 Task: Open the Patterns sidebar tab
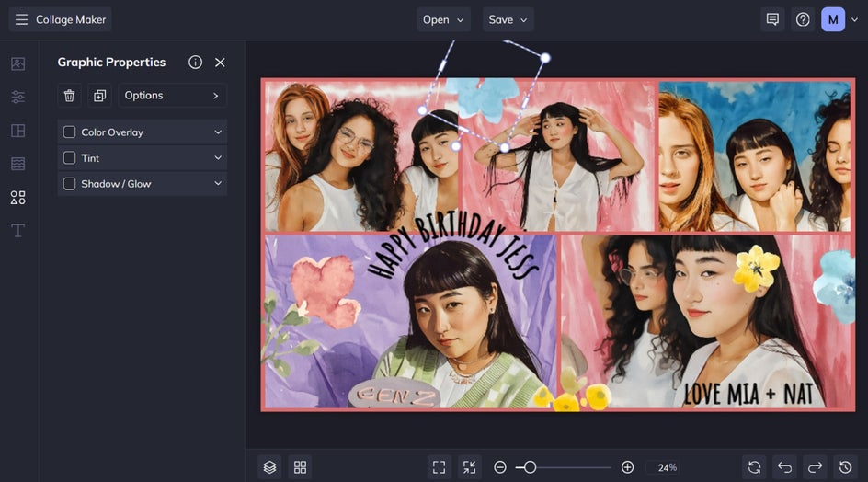coord(17,164)
